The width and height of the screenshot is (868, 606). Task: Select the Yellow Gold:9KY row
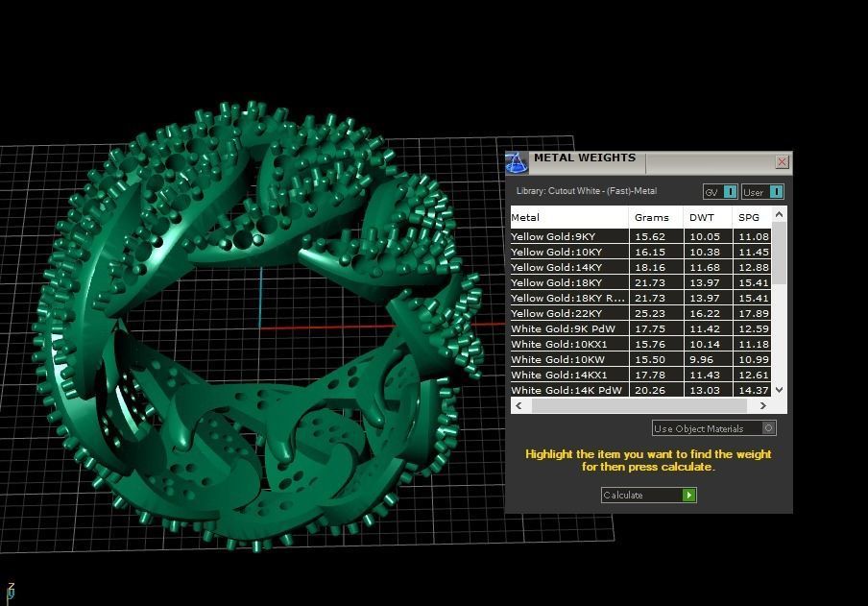point(640,236)
